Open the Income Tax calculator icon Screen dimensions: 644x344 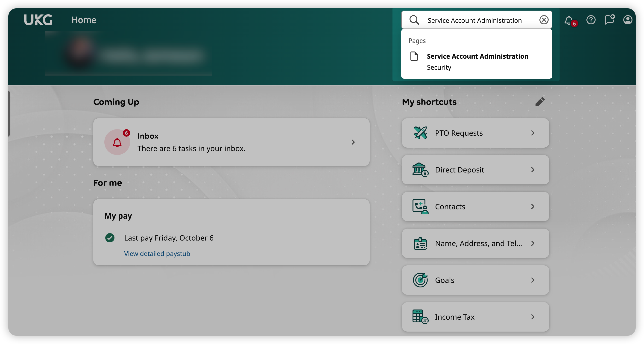click(420, 317)
